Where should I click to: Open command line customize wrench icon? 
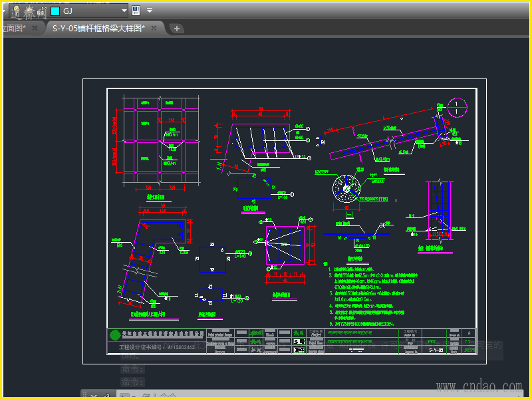tap(106, 396)
